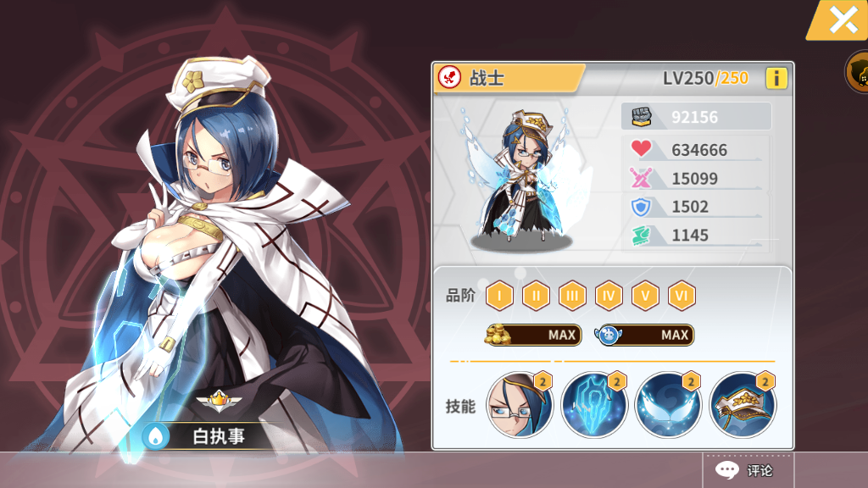The image size is (868, 488).
Task: Select the white hat skill icon
Action: click(743, 405)
